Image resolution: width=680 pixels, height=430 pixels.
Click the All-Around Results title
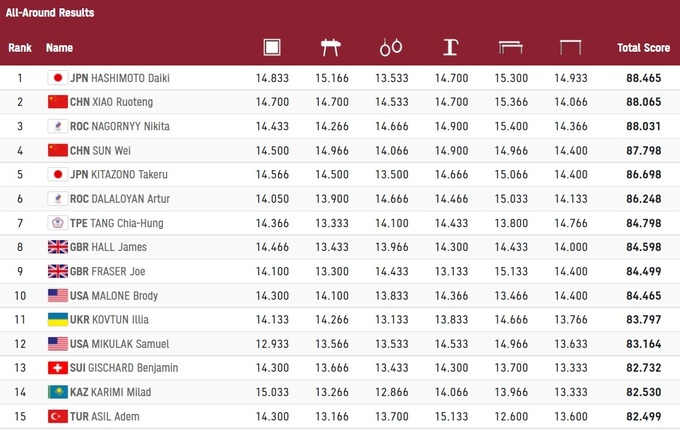49,13
